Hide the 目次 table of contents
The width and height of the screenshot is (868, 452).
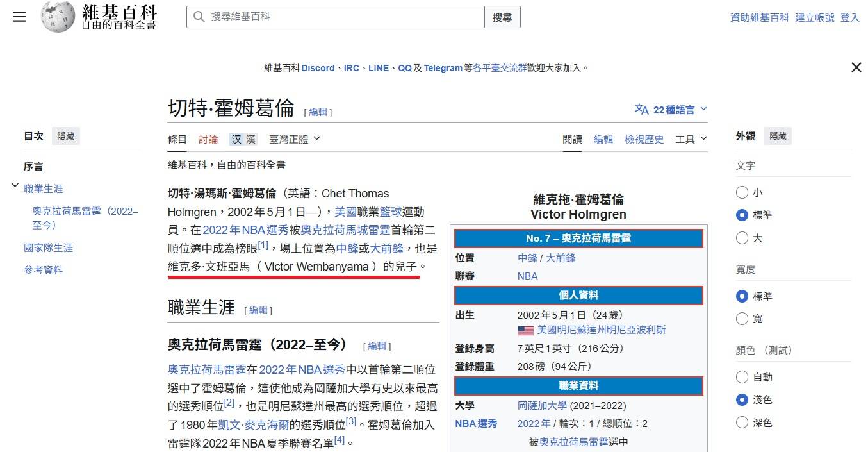pyautogui.click(x=65, y=136)
